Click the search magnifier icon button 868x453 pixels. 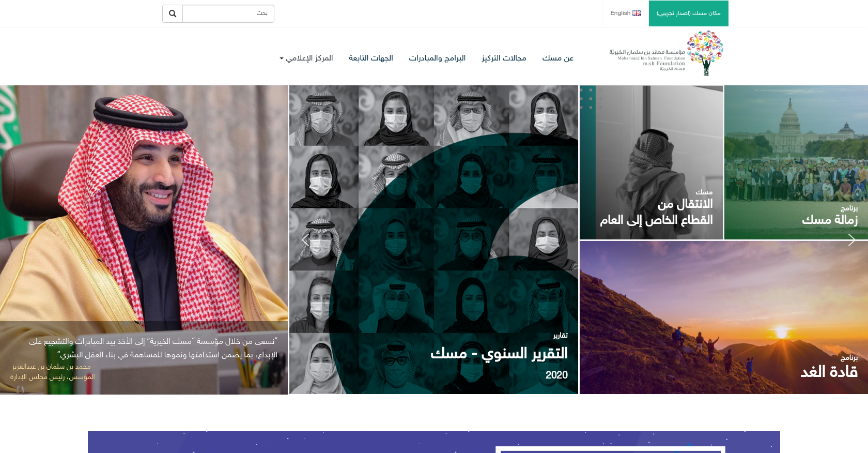point(173,13)
